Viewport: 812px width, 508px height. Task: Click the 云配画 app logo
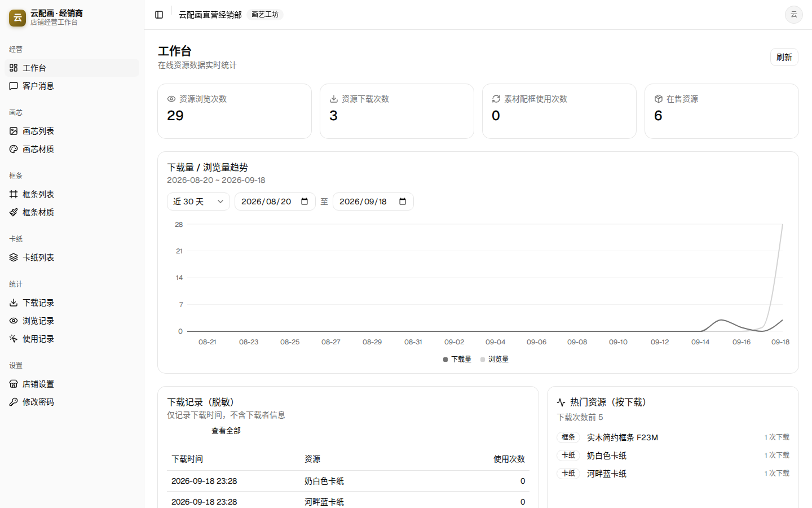point(17,17)
